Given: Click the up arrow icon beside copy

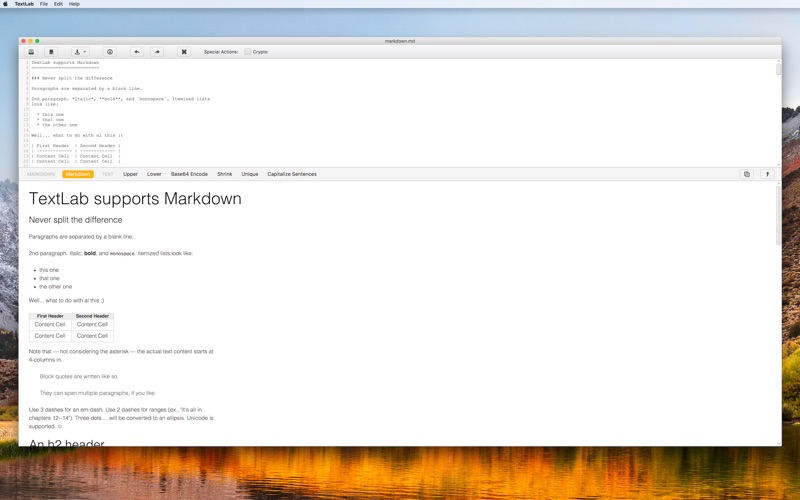Looking at the screenshot, I should tap(768, 174).
